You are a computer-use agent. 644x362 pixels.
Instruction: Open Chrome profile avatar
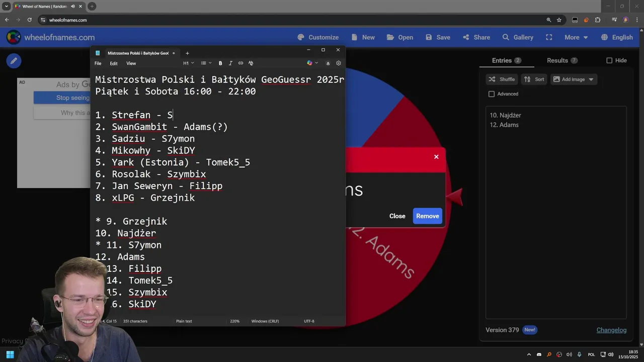[x=626, y=20]
